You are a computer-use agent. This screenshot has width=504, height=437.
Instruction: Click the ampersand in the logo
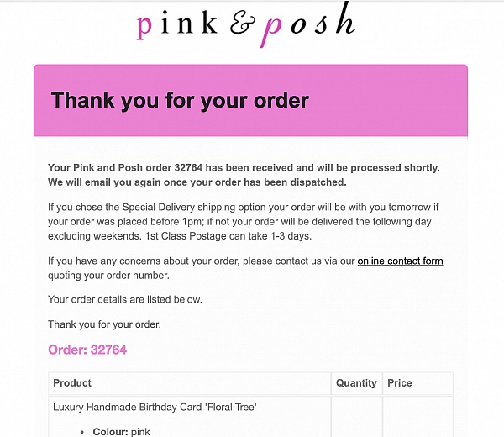point(243,24)
